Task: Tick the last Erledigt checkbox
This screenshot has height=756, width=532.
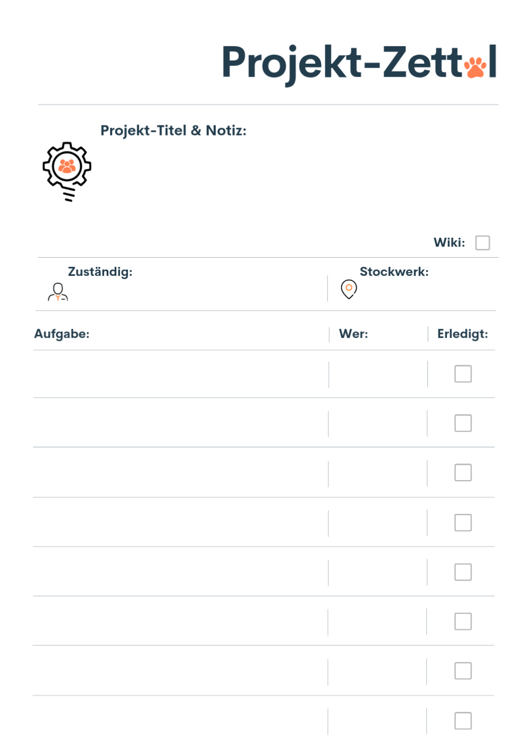Action: [x=463, y=721]
